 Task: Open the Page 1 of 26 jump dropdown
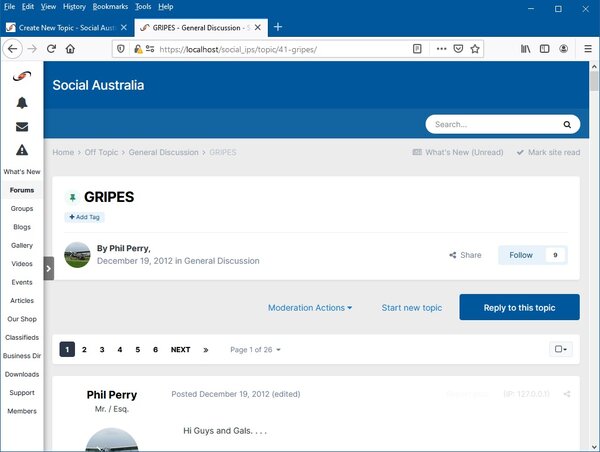point(255,350)
